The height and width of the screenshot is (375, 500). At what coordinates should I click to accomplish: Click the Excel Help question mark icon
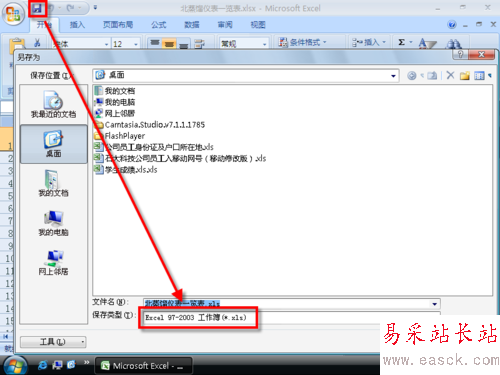point(452,24)
